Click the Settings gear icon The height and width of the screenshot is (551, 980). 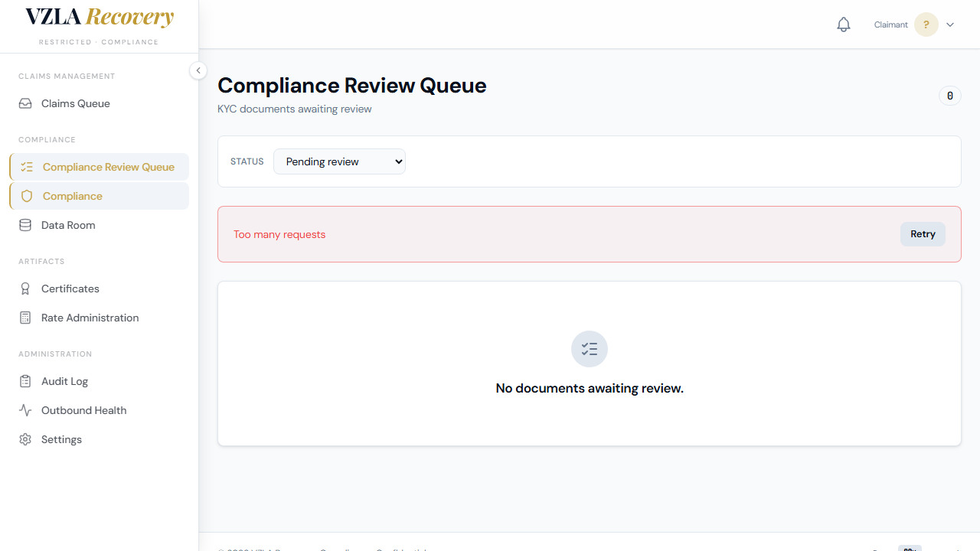point(25,439)
